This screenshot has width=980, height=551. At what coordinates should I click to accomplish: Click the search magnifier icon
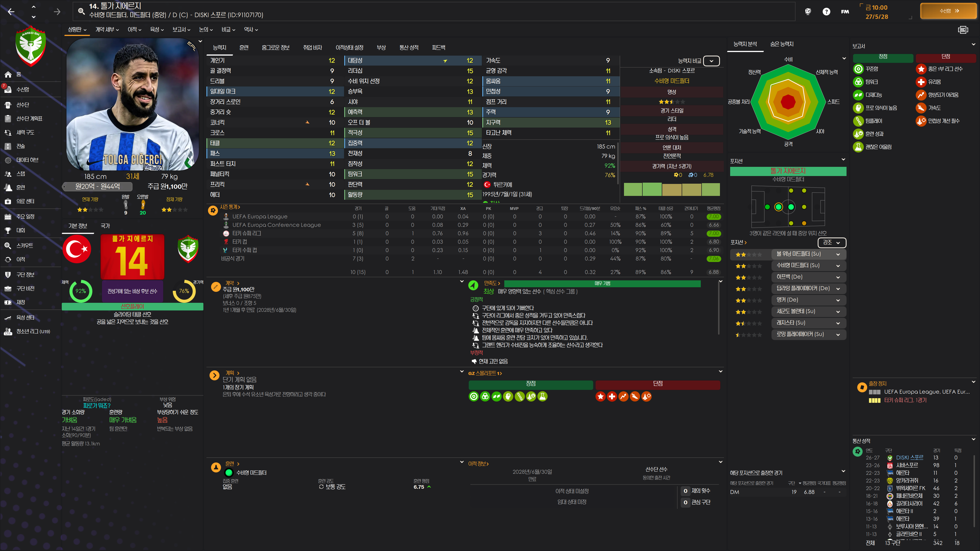point(81,11)
